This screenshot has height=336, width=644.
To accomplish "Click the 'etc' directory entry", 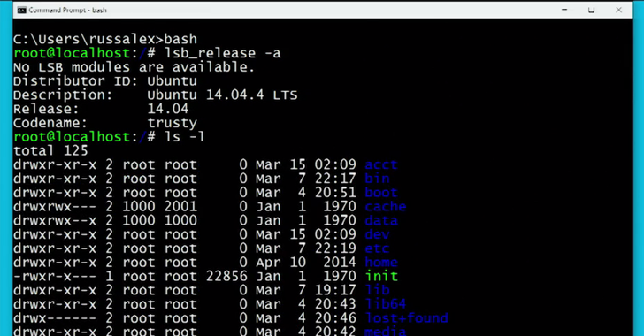I will tap(377, 248).
